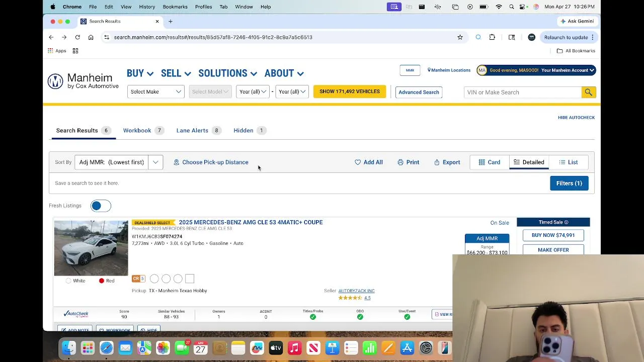Viewport: 644px width, 362px height.
Task: Switch to Card view
Action: click(x=489, y=162)
